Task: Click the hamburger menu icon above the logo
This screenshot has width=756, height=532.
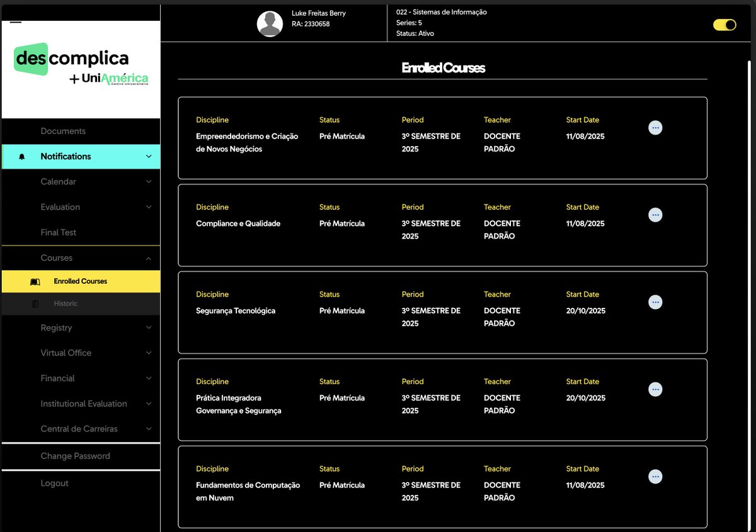Action: click(x=16, y=22)
